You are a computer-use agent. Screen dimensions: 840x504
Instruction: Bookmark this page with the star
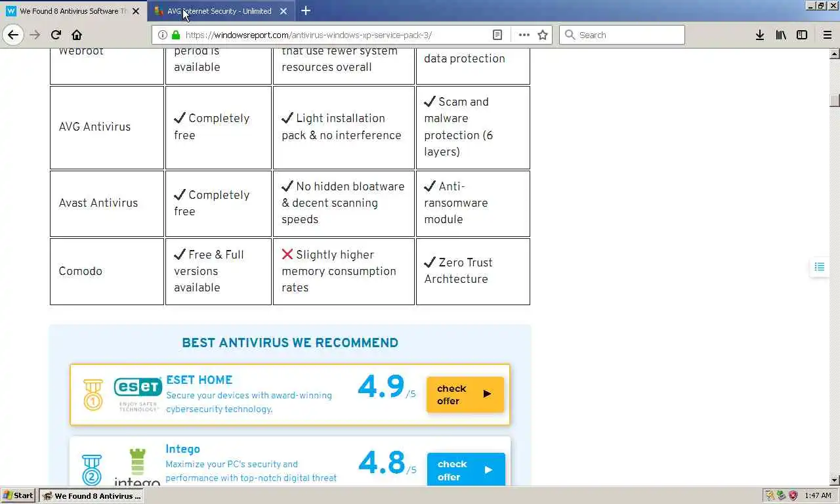543,35
